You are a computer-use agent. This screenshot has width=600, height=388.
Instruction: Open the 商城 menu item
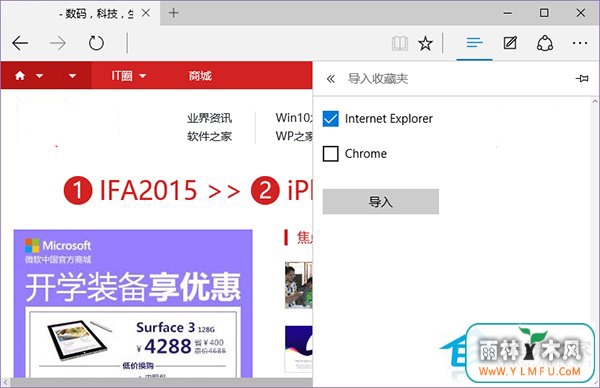click(x=200, y=76)
